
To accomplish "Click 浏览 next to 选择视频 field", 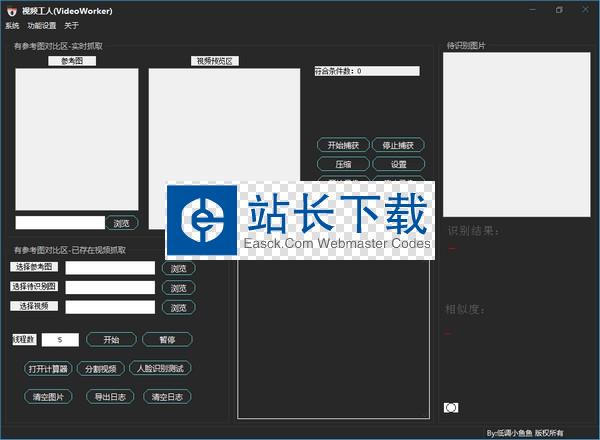I will [178, 307].
